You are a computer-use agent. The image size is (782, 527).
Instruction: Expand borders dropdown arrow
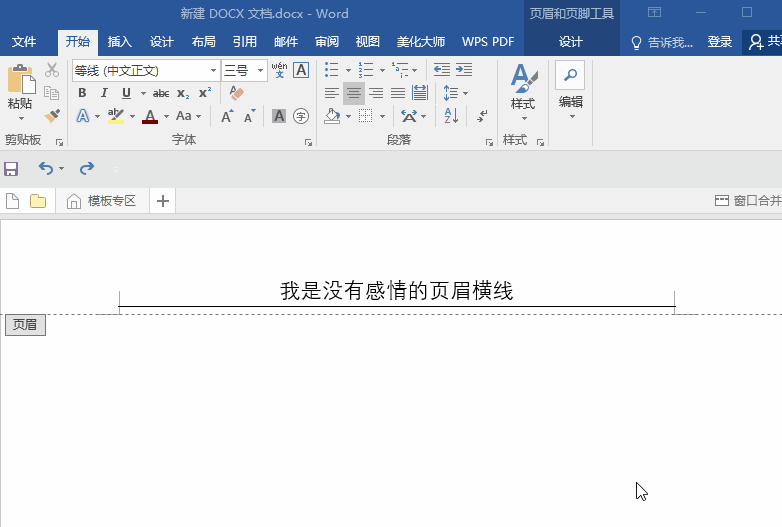pos(383,117)
